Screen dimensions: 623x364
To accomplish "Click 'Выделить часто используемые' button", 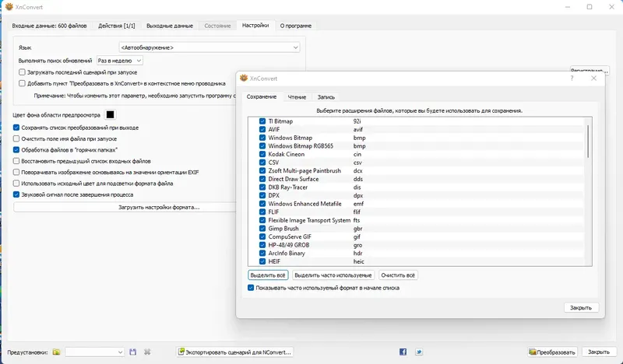I will click(333, 275).
